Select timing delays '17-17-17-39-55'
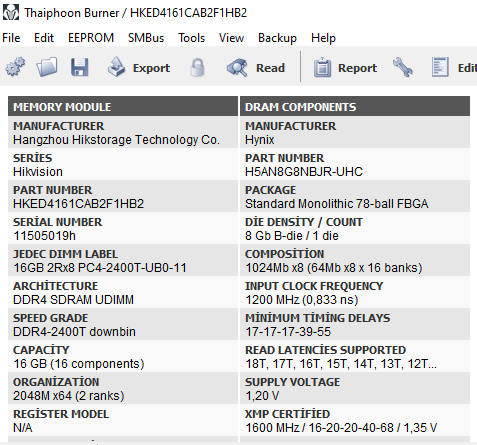Screen dimensions: 477x445 pyautogui.click(x=288, y=332)
